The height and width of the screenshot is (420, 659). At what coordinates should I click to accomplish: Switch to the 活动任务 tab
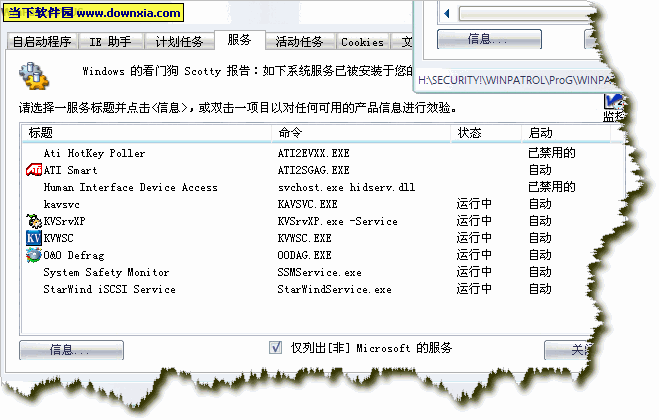pos(299,42)
